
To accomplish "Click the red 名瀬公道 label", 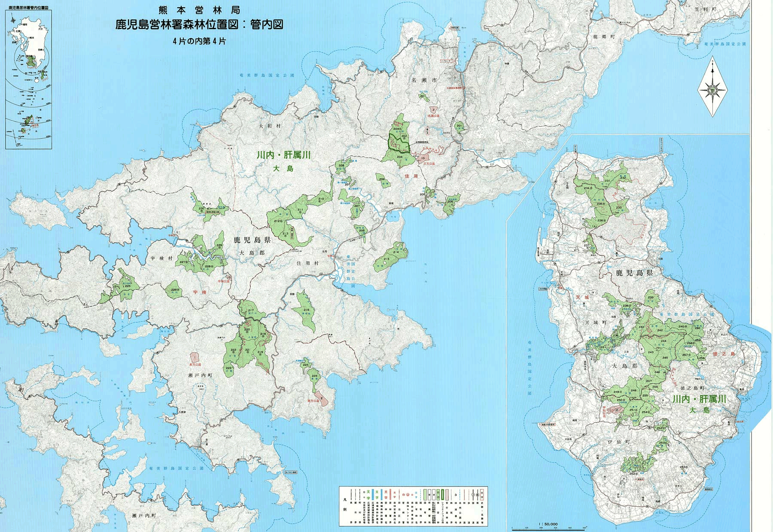I will tap(434, 116).
